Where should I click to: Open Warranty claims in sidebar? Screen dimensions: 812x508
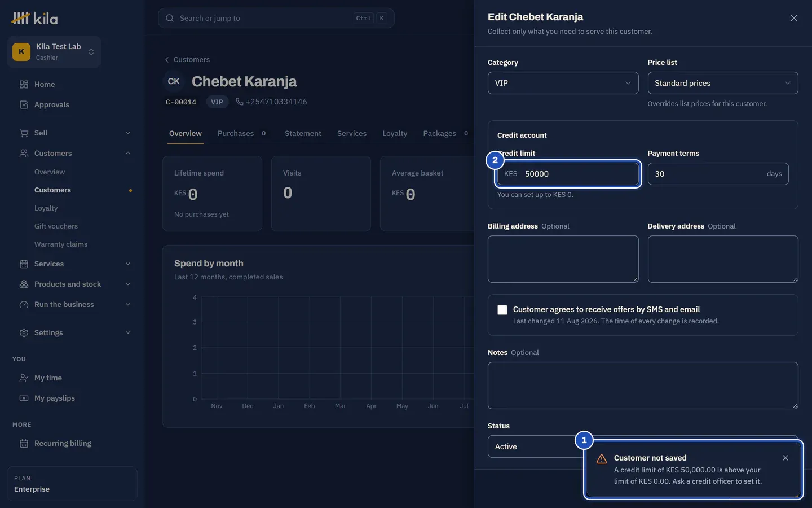coord(61,244)
